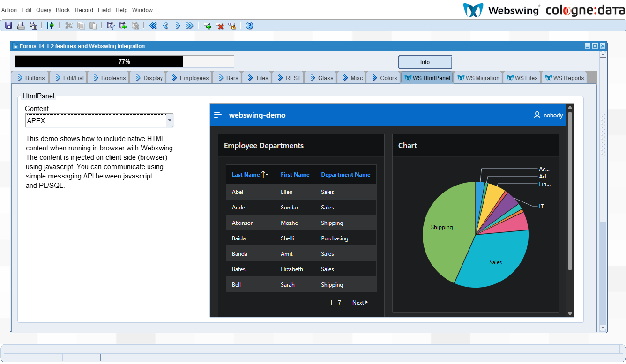Image resolution: width=626 pixels, height=364 pixels.
Task: Open the Query menu
Action: pos(44,10)
